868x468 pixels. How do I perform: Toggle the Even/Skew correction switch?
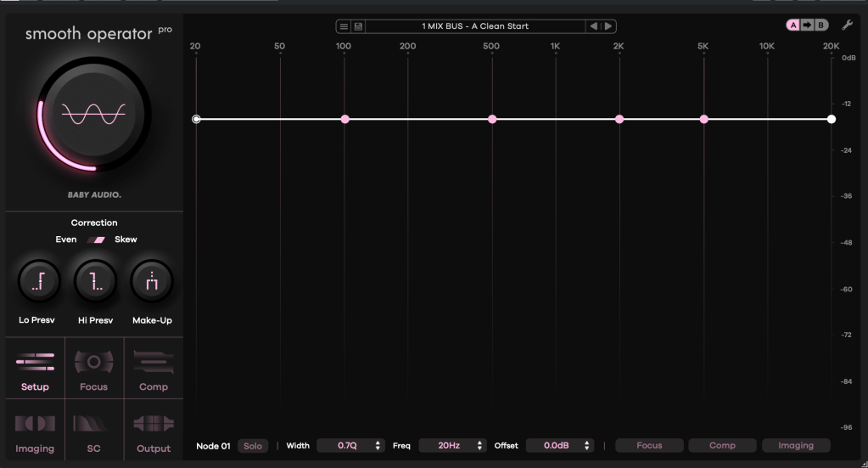pos(96,240)
